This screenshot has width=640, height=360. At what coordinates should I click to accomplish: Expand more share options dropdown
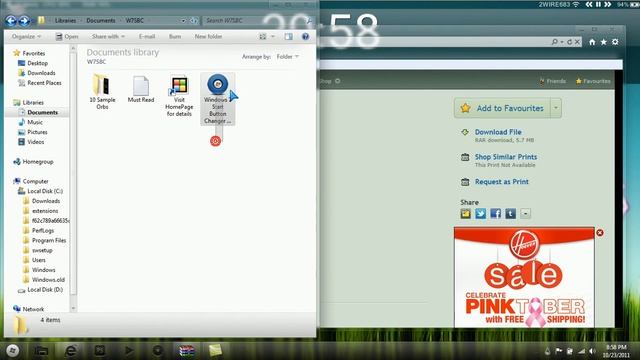526,213
